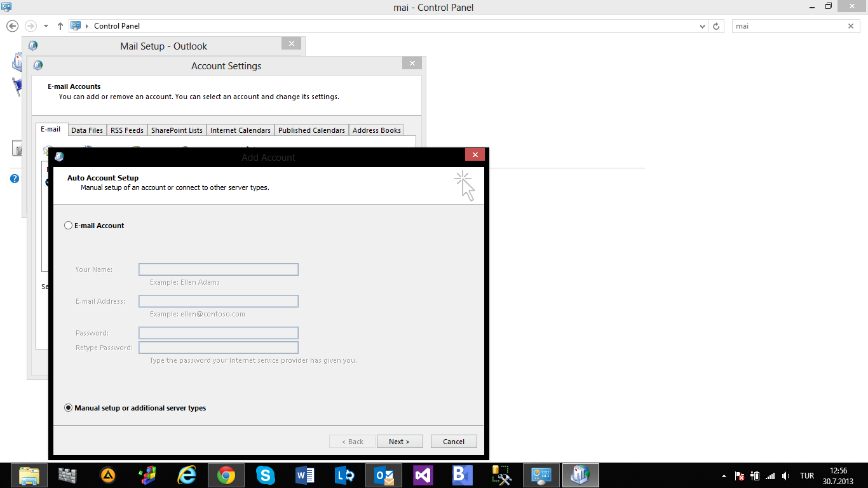Click the Lync taskbar icon
The height and width of the screenshot is (488, 868).
tap(345, 475)
